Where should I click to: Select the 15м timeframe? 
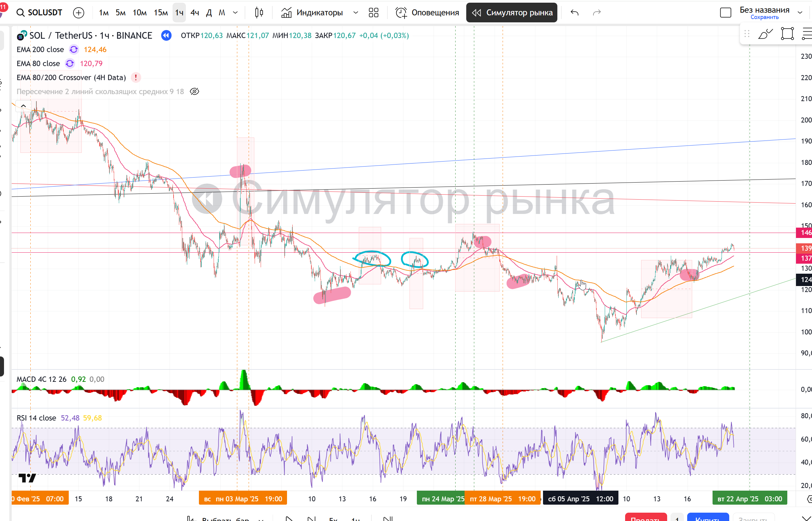point(161,13)
